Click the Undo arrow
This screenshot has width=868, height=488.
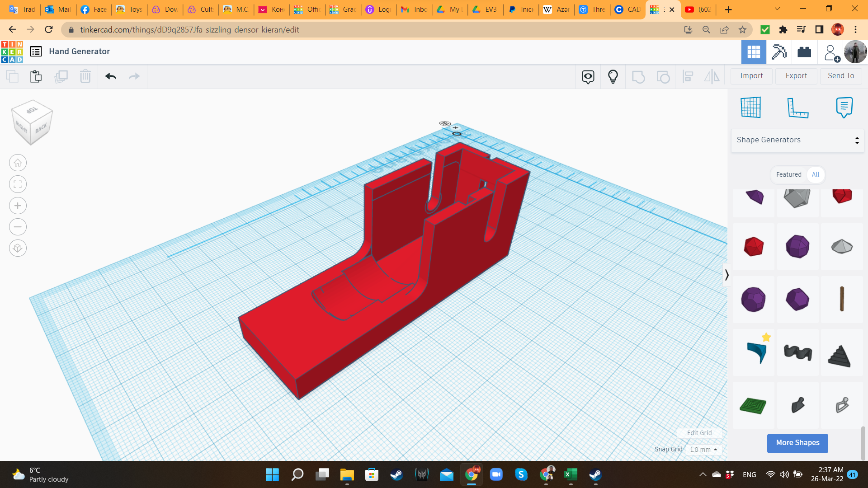click(x=110, y=76)
